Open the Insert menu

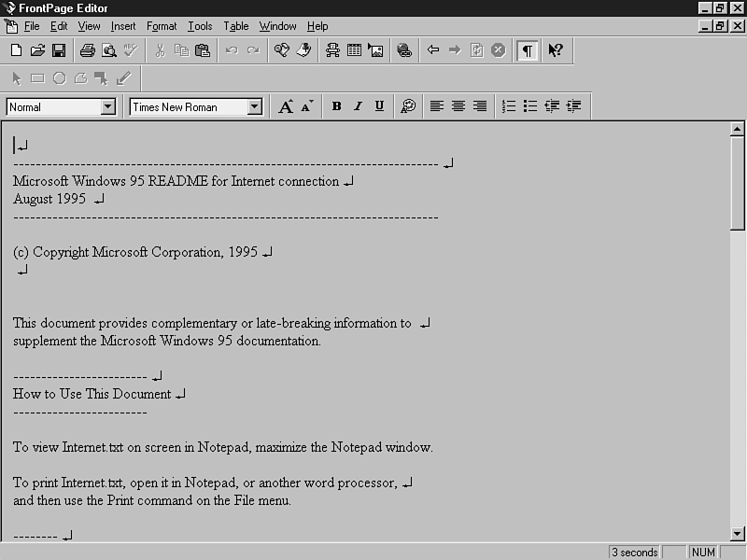(x=123, y=26)
